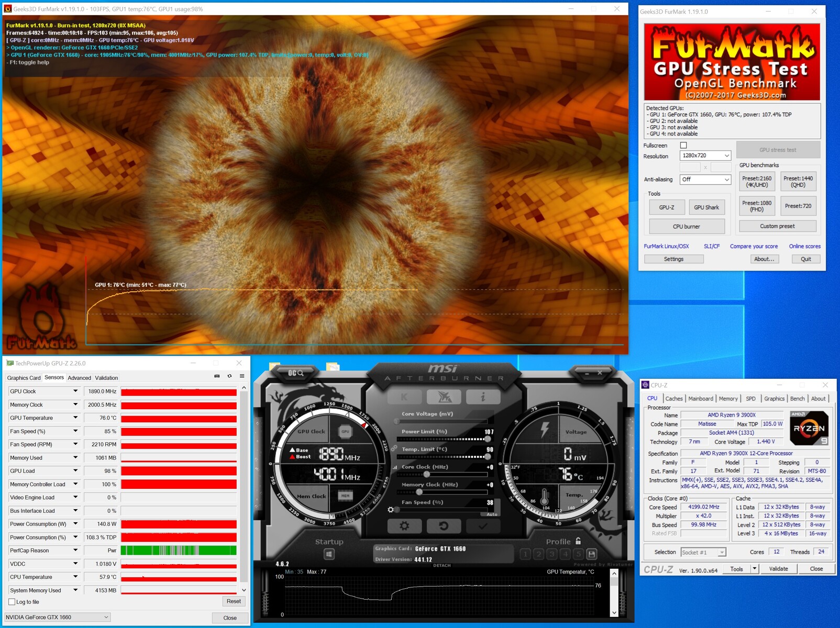Click the Power Limit slider handle
Screen dimensions: 840x628
[x=488, y=439]
